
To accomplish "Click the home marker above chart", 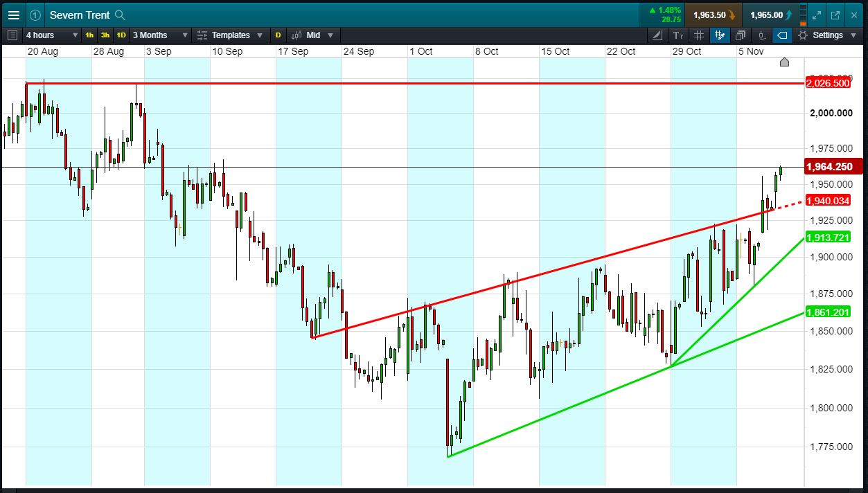I will click(x=784, y=62).
